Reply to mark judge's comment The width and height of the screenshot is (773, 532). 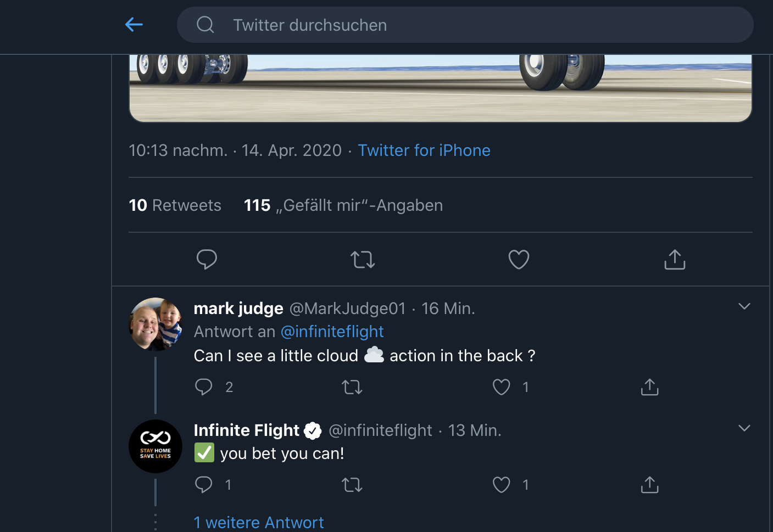coord(204,387)
